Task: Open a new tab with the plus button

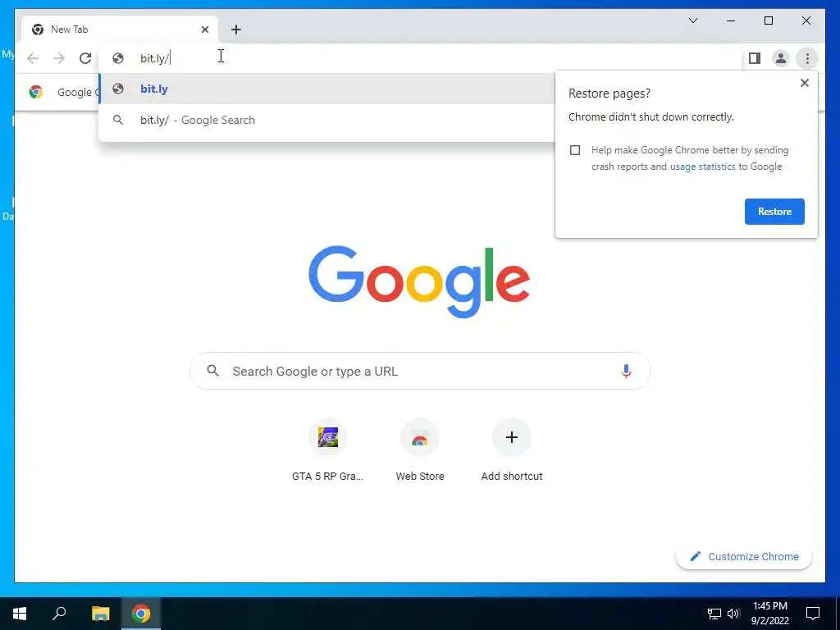Action: coord(235,30)
